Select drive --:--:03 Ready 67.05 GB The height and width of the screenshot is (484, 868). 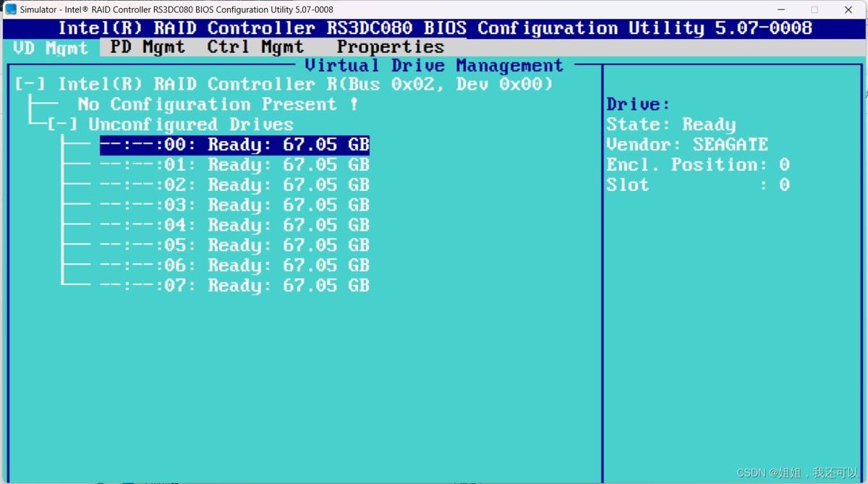234,205
